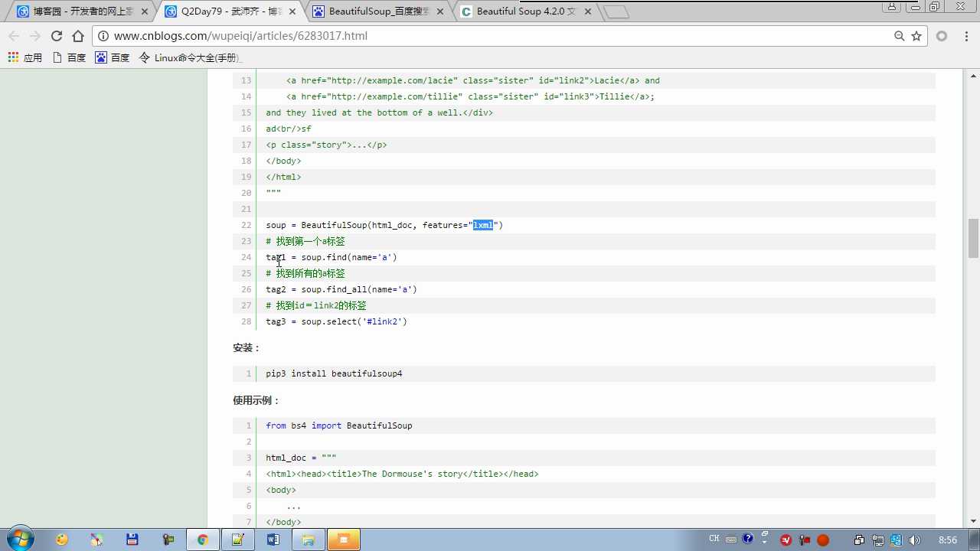Click the line 'tag3 = soup.select('#link2')'

pyautogui.click(x=336, y=321)
